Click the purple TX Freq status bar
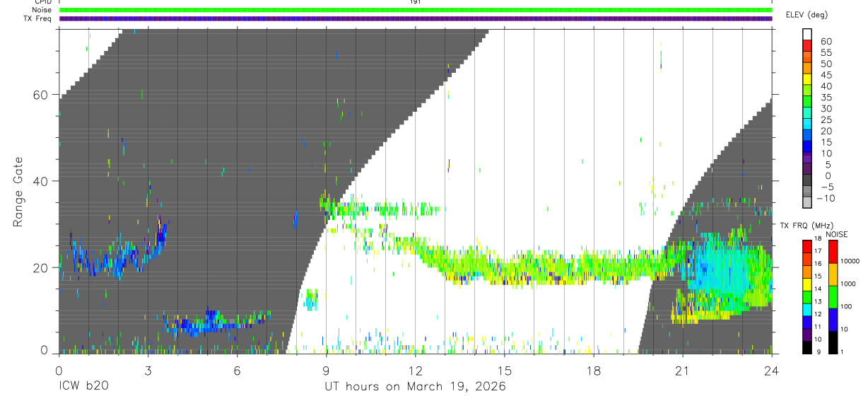The image size is (868, 401). (416, 18)
